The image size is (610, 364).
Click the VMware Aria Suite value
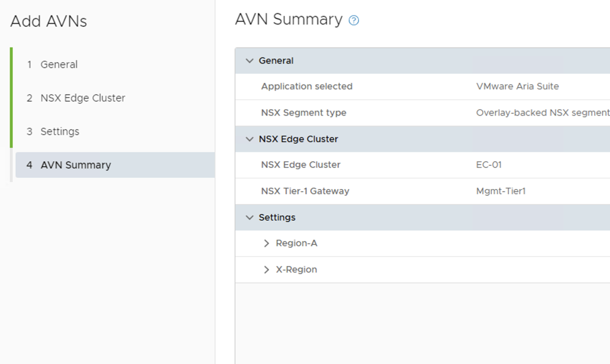517,86
